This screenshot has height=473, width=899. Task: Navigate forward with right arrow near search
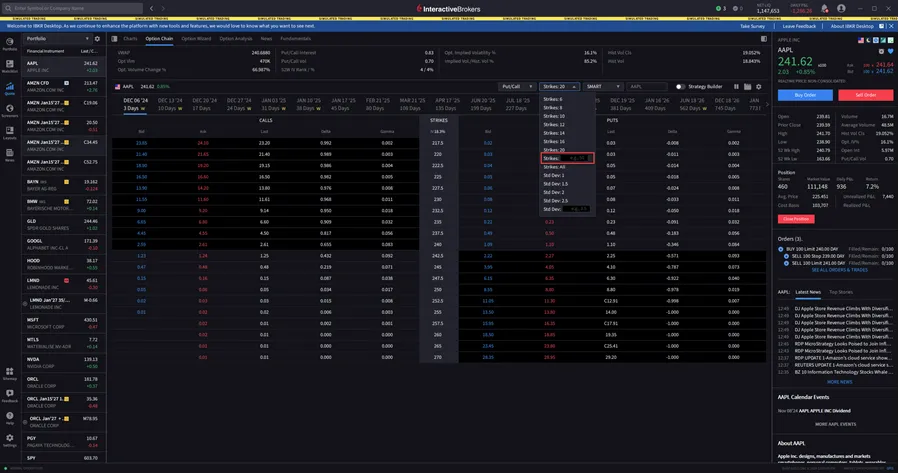click(x=163, y=9)
